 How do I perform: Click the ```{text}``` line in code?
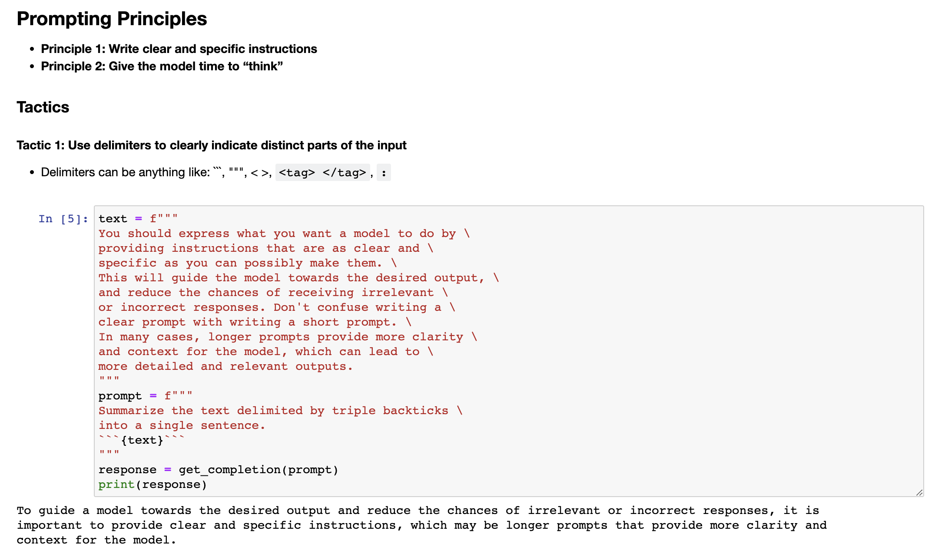pos(142,440)
